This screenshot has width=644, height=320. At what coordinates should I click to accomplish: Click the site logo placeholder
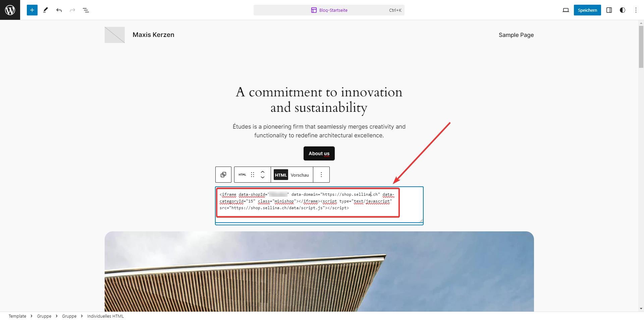click(115, 35)
